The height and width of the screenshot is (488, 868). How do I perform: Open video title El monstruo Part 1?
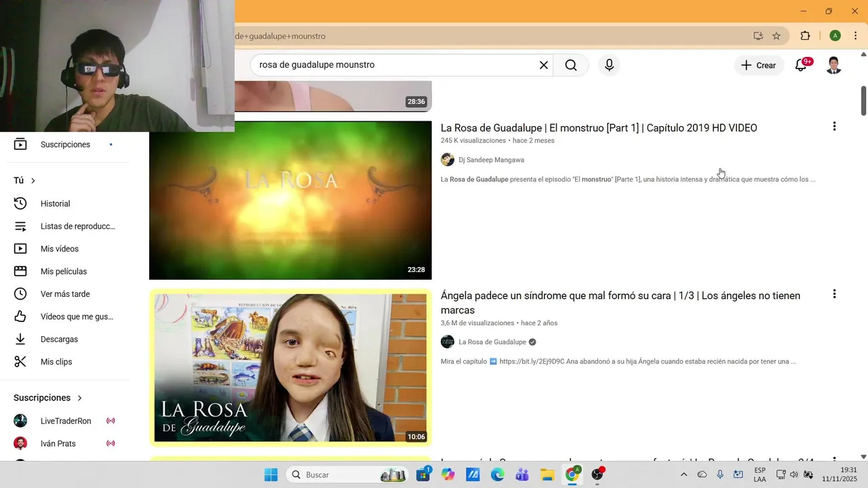point(599,128)
